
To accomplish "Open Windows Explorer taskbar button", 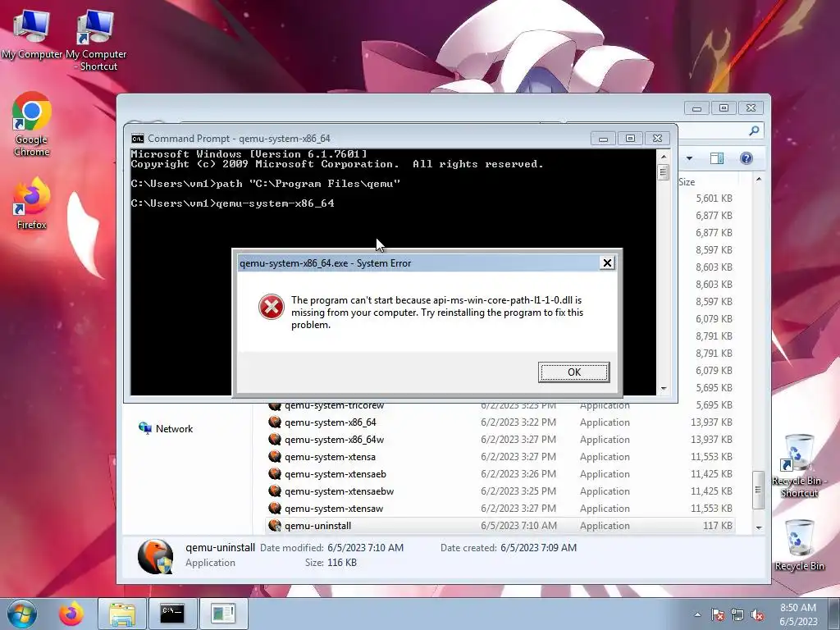I will coord(122,614).
